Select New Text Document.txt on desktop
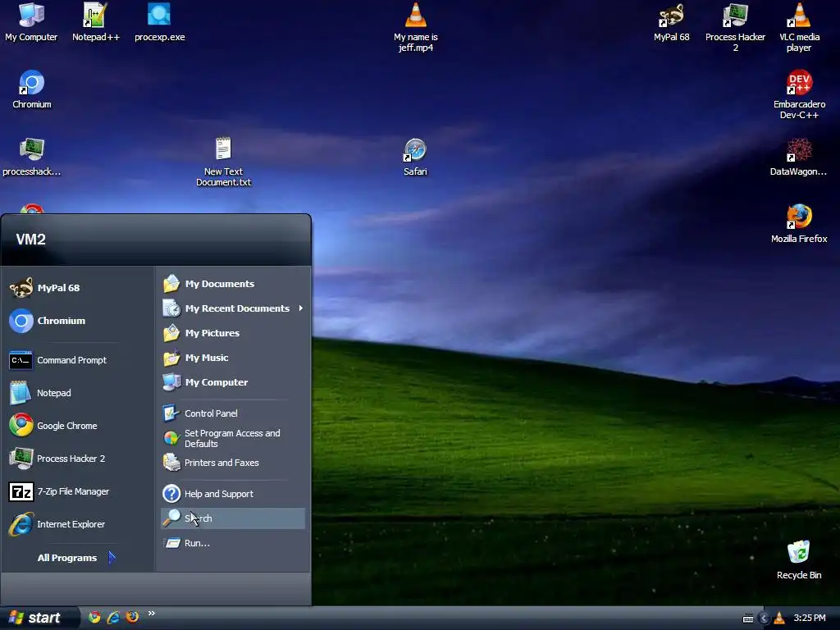The image size is (840, 630). pos(223,162)
